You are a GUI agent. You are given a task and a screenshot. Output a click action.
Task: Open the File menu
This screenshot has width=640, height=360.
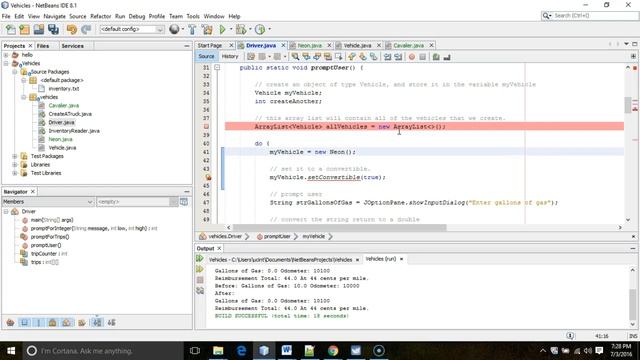pos(6,16)
